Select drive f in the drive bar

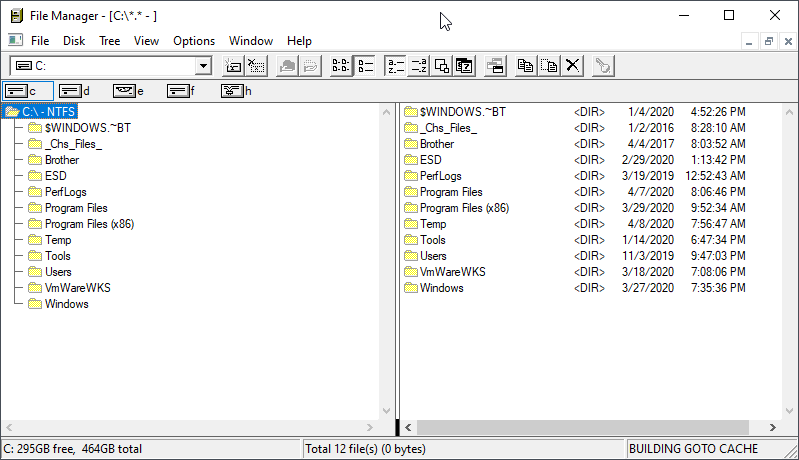pos(181,91)
